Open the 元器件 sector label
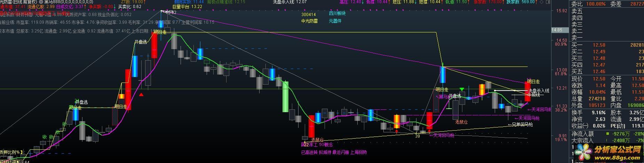The image size is (644, 163). point(335,21)
